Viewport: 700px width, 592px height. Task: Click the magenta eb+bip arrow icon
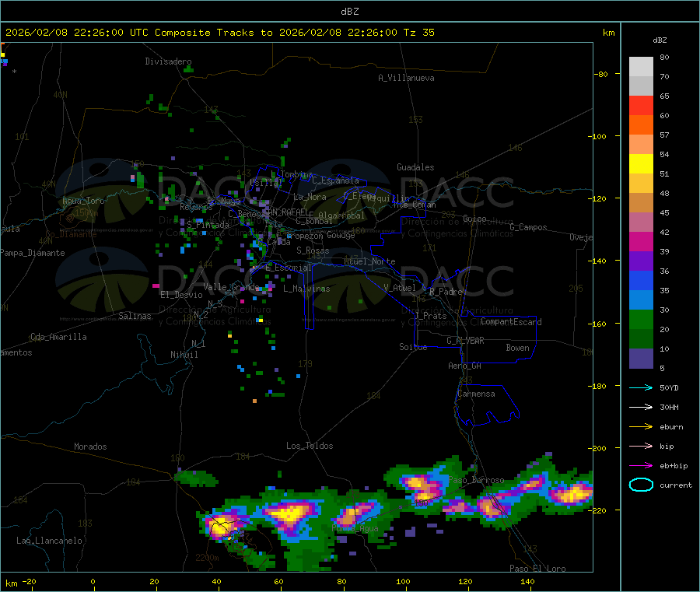click(x=641, y=466)
